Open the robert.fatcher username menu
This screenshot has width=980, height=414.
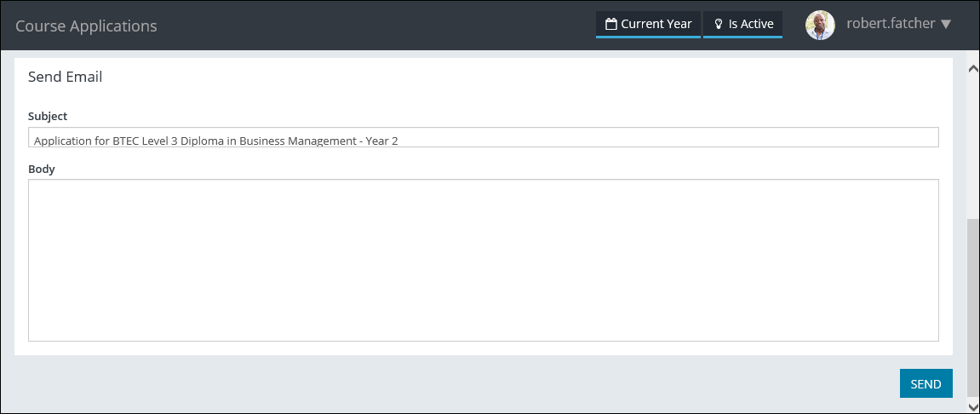pos(890,24)
